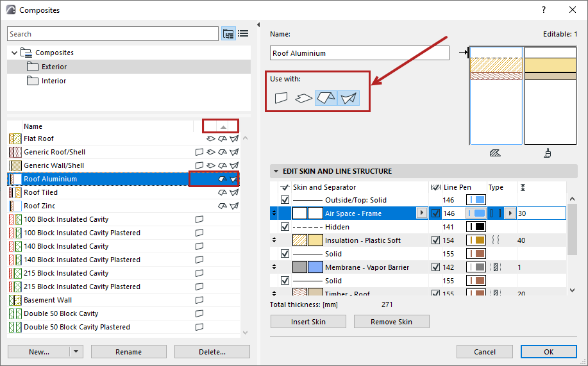The width and height of the screenshot is (588, 366).
Task: Select the Exterior folder
Action: tap(129, 67)
